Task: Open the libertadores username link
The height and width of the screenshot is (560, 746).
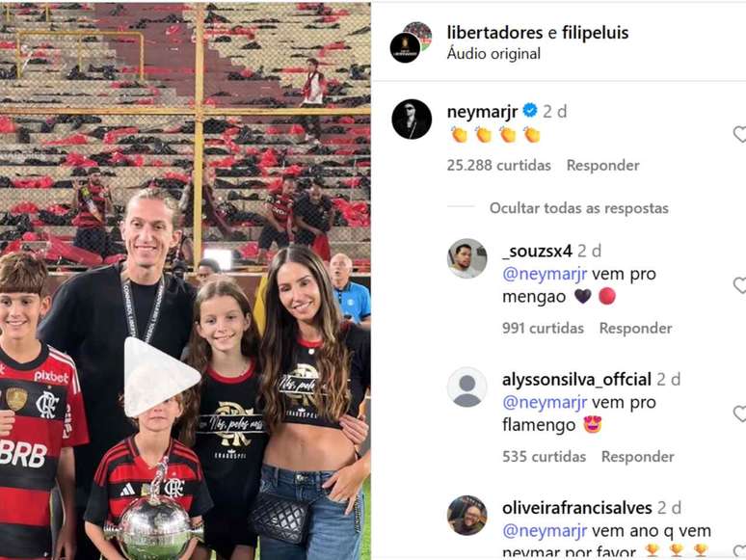Action: click(x=494, y=33)
